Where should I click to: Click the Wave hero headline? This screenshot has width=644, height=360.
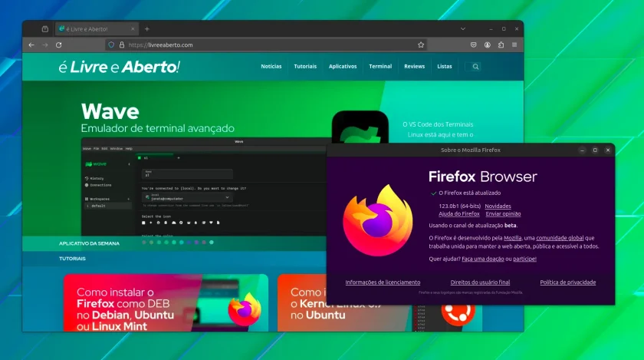click(x=110, y=111)
